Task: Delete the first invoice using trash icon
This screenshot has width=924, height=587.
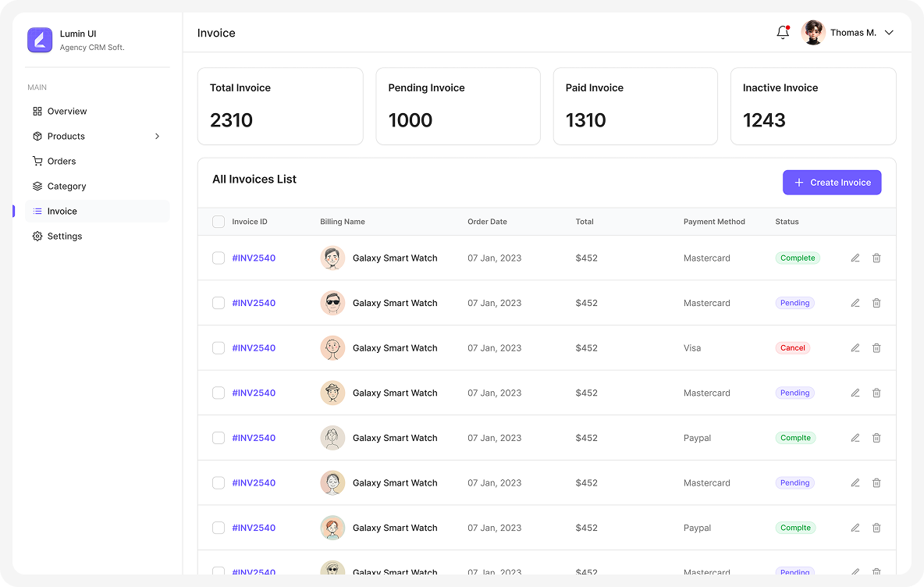Action: coord(876,258)
